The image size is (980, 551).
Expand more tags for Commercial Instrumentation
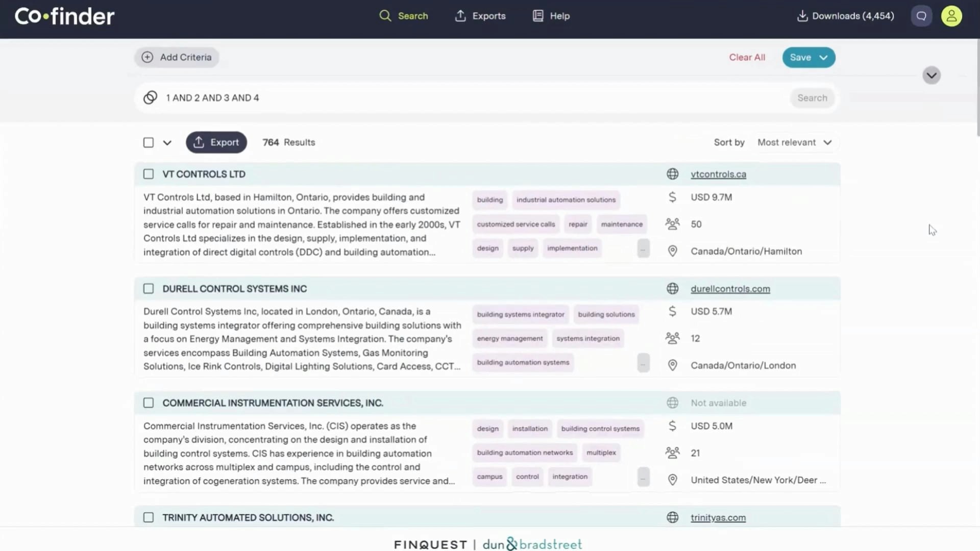pyautogui.click(x=643, y=477)
